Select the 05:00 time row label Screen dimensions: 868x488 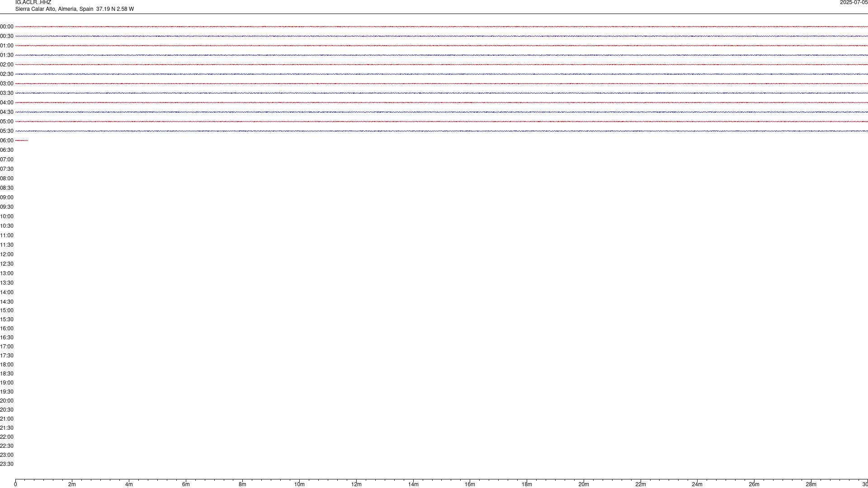point(7,122)
